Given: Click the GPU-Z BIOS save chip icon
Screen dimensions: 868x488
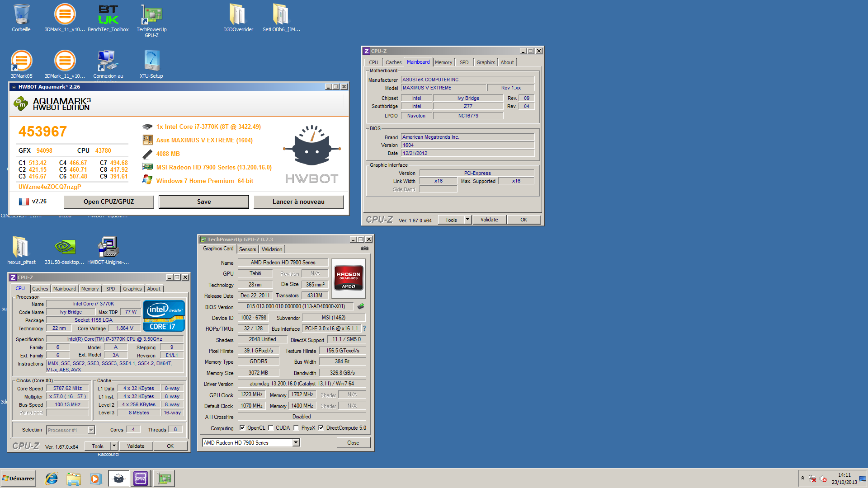Looking at the screenshot, I should pos(361,306).
